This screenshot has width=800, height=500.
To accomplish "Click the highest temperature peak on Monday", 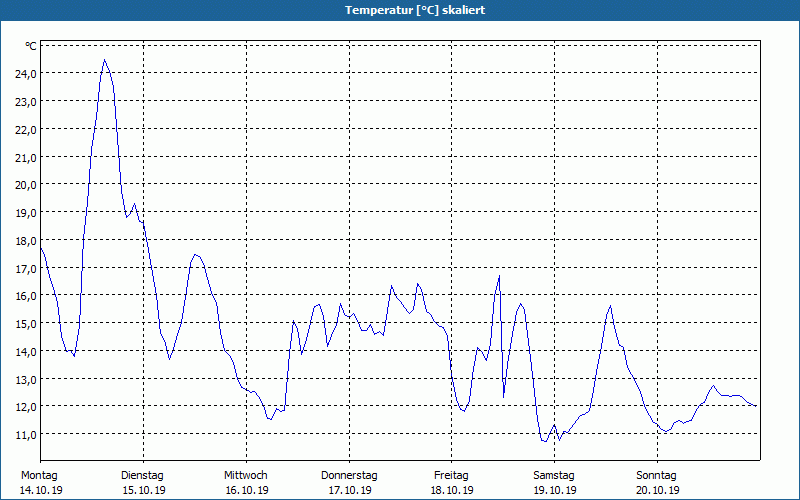I will tap(104, 60).
